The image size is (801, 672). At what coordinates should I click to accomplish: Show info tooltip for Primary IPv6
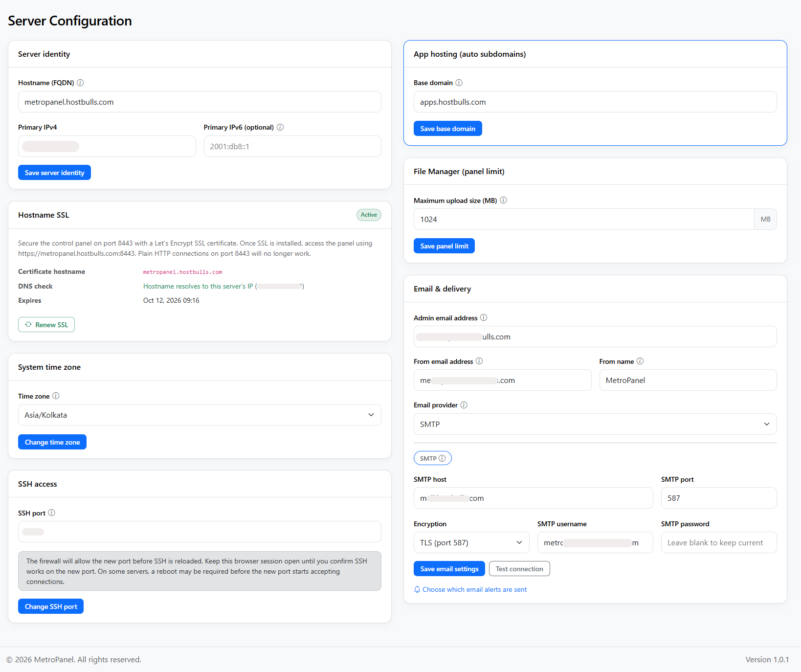click(x=280, y=127)
